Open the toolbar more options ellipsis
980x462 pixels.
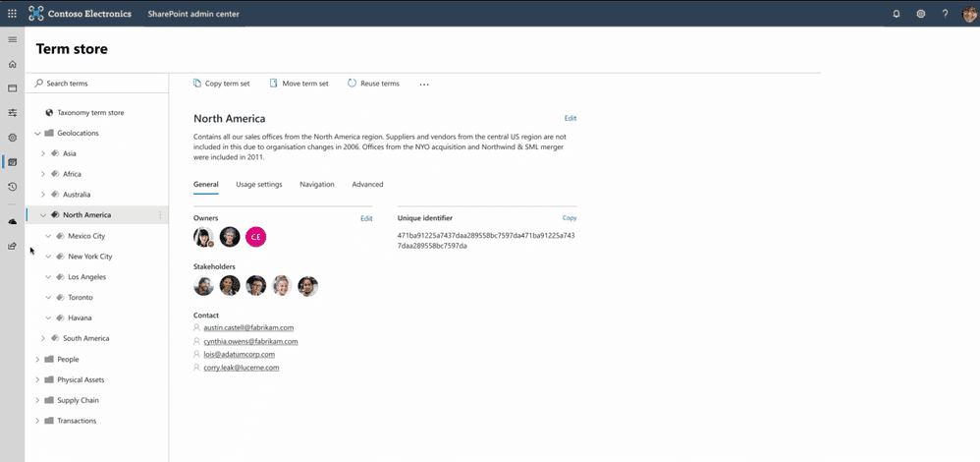click(424, 84)
